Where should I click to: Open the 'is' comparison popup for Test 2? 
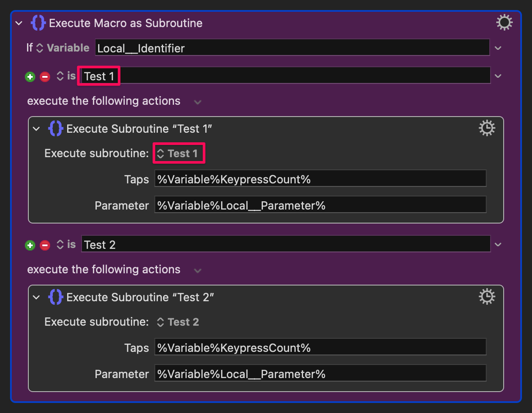[66, 245]
